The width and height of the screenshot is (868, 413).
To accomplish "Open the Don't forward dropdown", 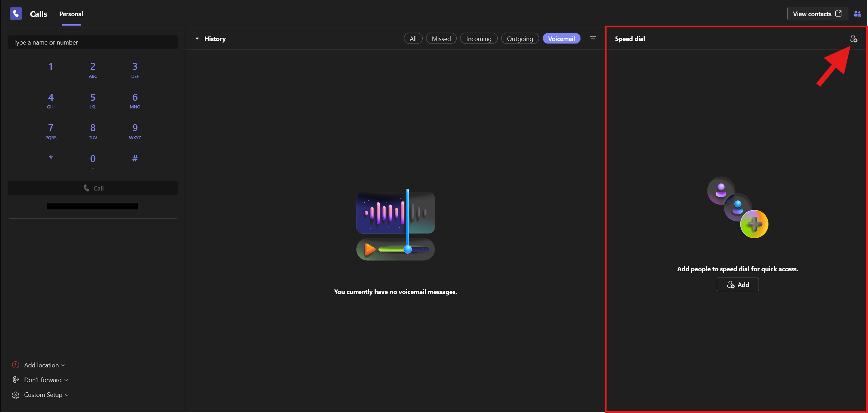I will pos(46,380).
